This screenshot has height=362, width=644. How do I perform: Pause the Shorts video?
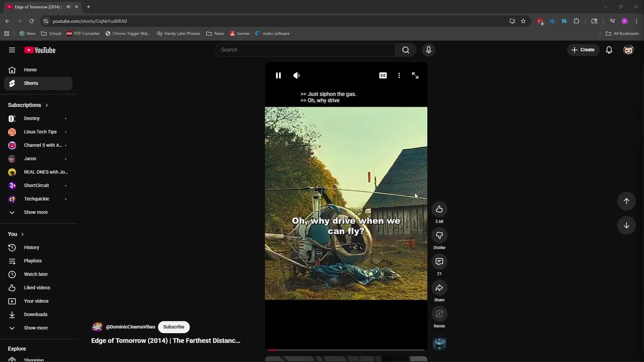tap(278, 75)
